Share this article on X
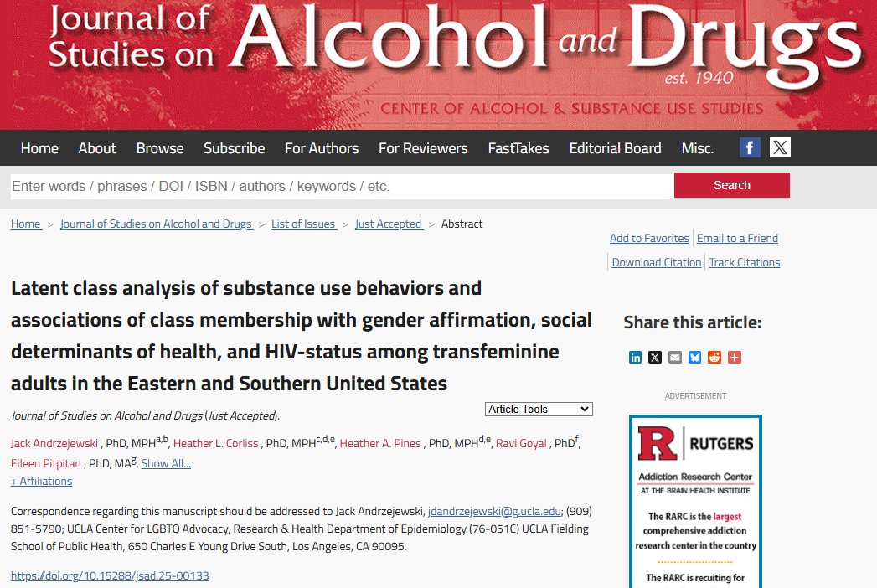This screenshot has width=877, height=588. tap(655, 358)
